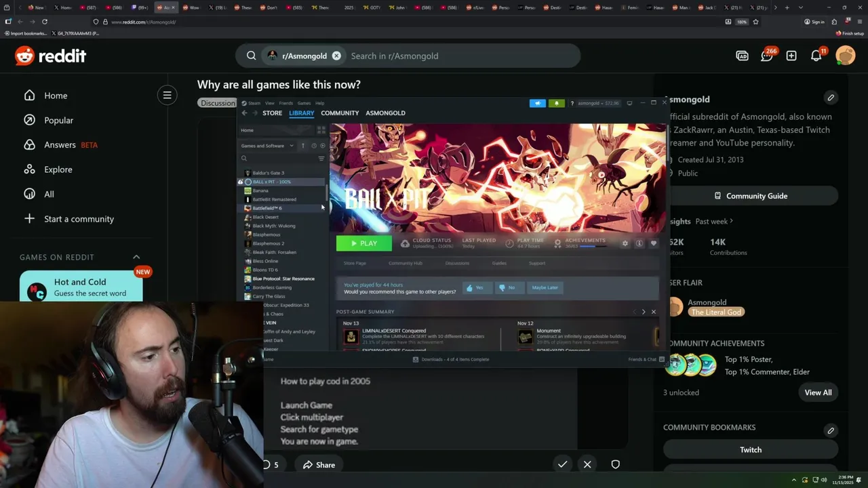Viewport: 868px width, 488px height.
Task: Click remove X icon under the post
Action: click(587, 464)
